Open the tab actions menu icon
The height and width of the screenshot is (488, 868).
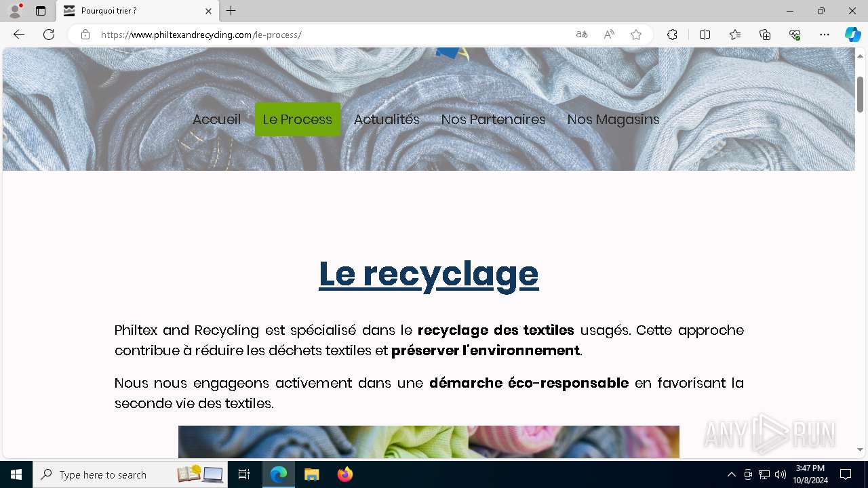coord(41,11)
